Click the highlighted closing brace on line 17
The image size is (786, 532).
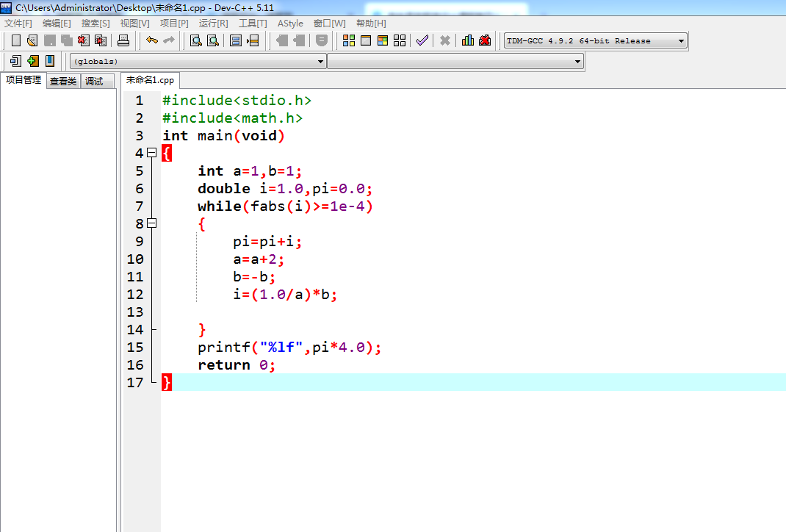tap(167, 383)
